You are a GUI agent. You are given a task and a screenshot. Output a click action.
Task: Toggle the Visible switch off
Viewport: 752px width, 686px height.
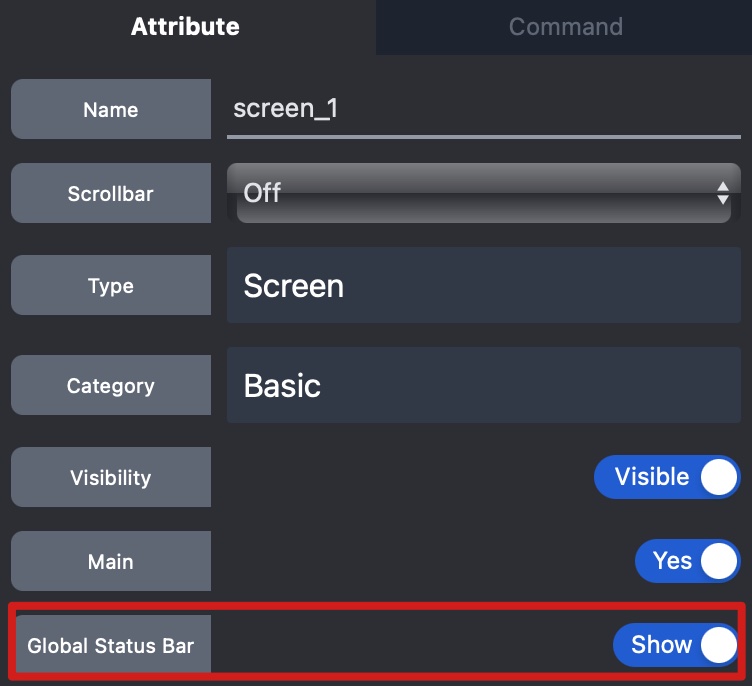coord(667,477)
